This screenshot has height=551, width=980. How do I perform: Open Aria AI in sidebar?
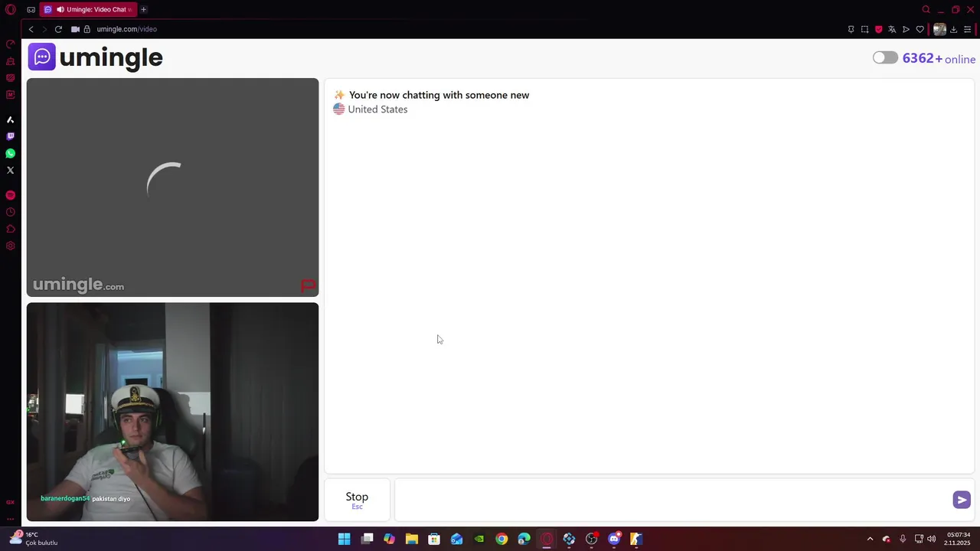[x=10, y=119]
